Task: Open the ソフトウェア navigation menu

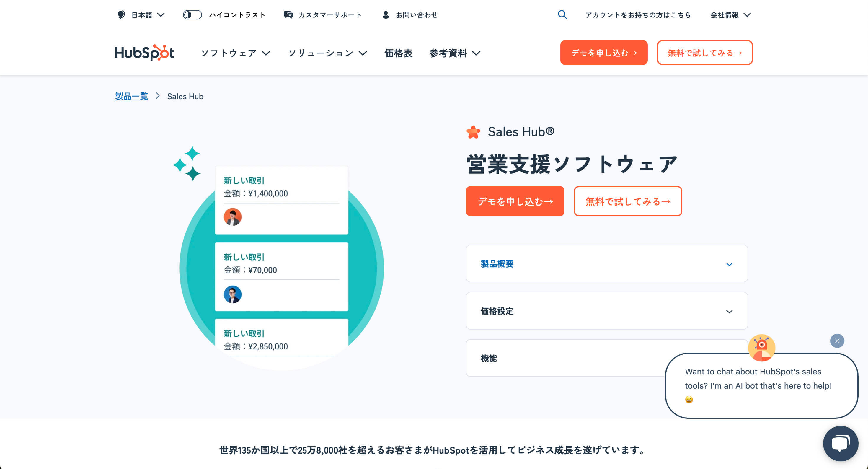Action: point(236,53)
